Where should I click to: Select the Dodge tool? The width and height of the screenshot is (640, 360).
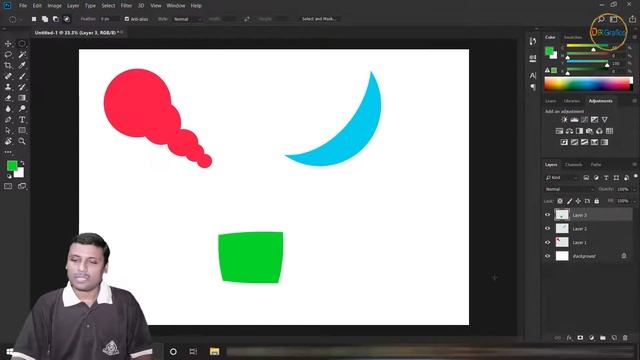tap(22, 109)
